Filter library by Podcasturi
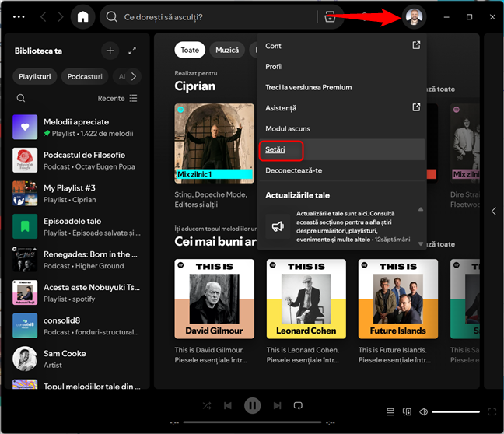Screen dimensions: 504x434 pyautogui.click(x=85, y=76)
